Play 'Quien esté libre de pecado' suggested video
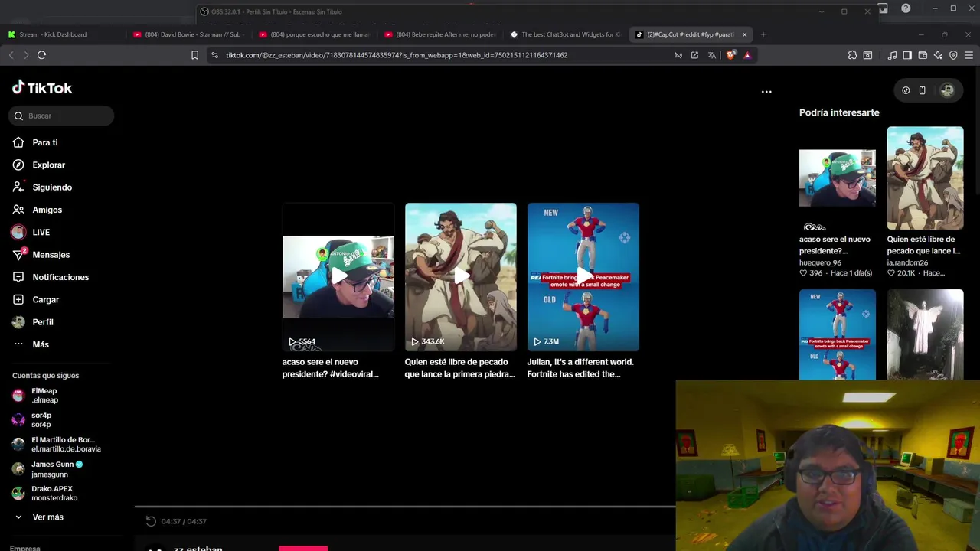980x551 pixels. 460,277
